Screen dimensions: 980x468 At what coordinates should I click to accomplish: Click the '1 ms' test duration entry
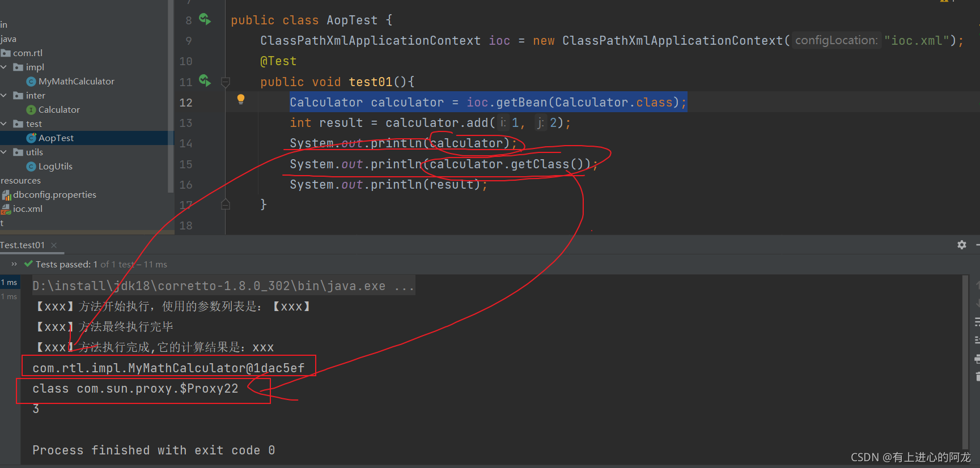[9, 282]
